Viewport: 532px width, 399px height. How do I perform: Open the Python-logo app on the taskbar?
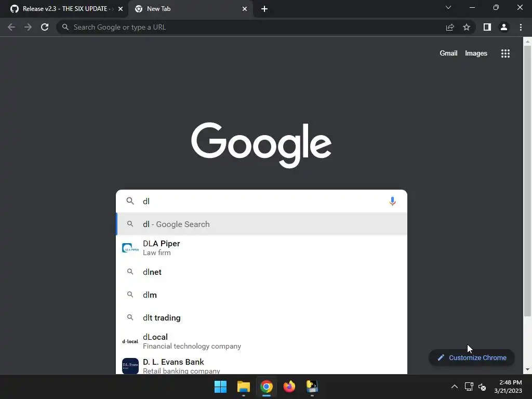tap(312, 387)
